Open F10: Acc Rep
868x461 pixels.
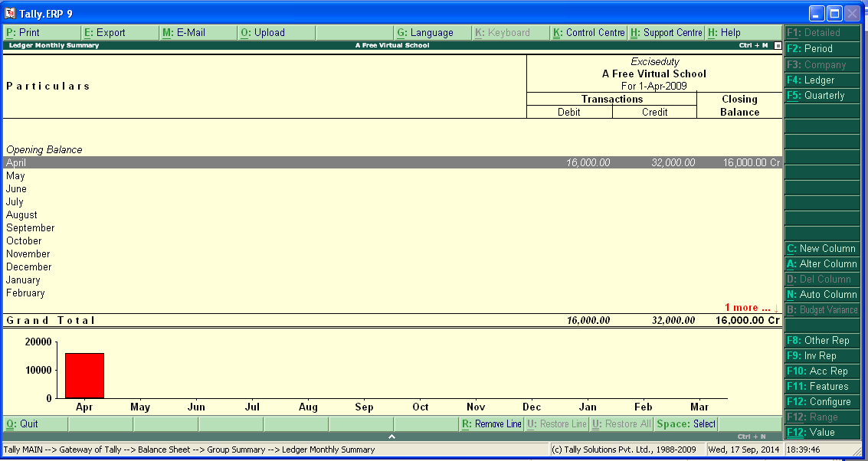click(822, 371)
